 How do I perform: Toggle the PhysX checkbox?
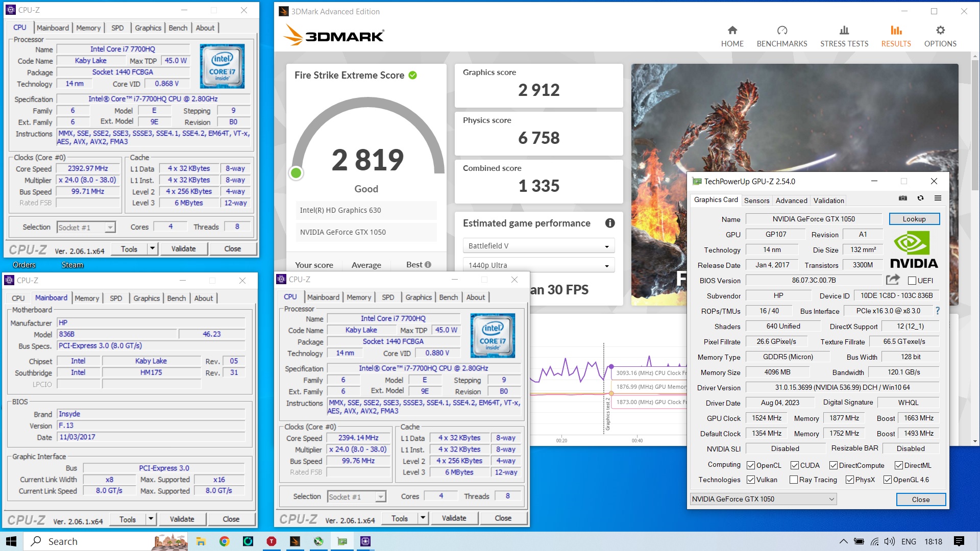click(850, 480)
